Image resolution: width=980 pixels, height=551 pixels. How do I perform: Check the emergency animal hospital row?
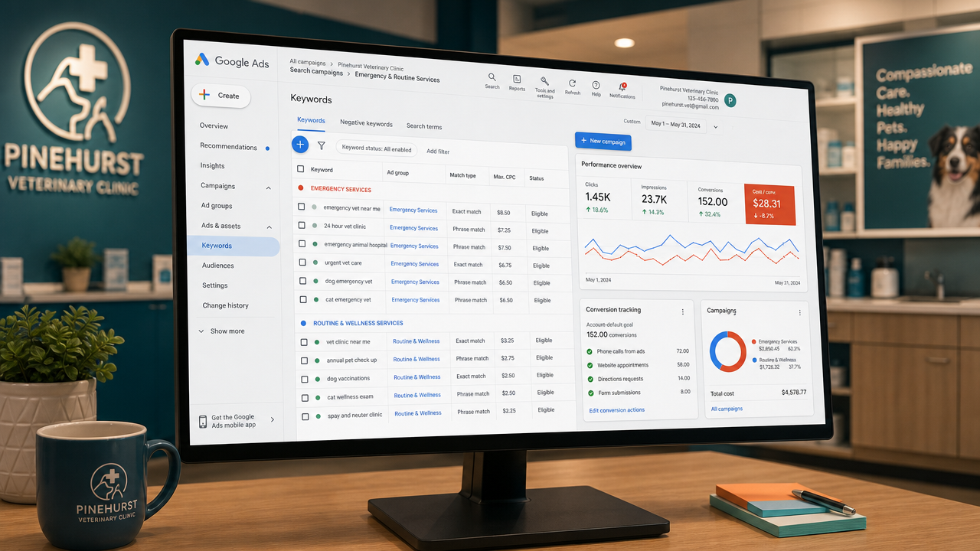point(302,244)
